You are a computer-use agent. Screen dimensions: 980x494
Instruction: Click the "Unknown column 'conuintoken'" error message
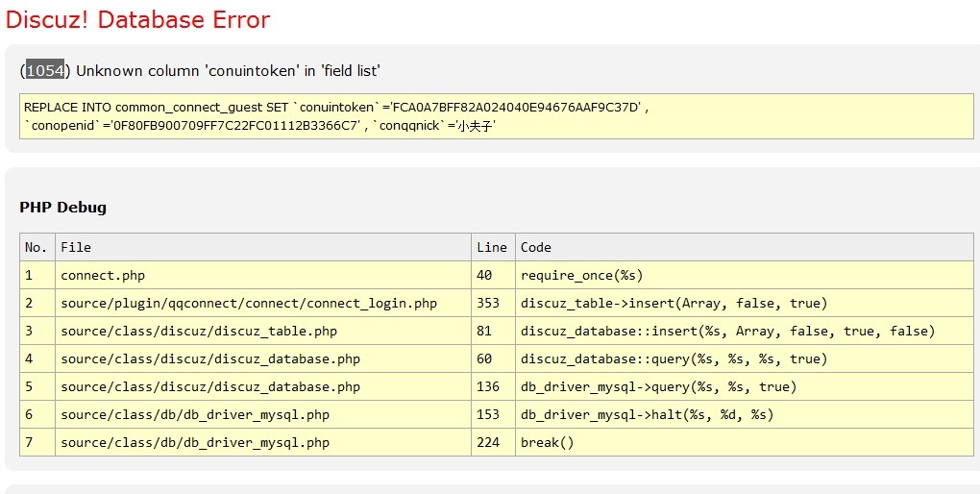coord(229,70)
